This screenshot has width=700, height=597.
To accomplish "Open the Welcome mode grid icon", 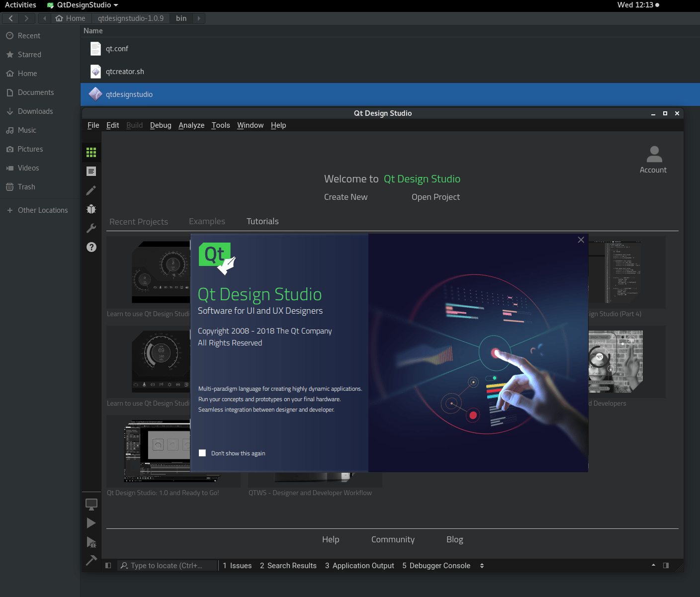I will (x=91, y=153).
